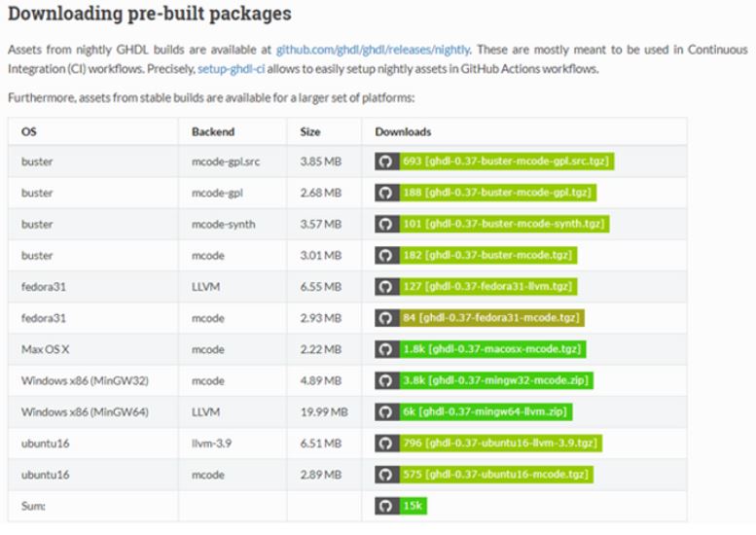The image size is (756, 535).
Task: Click GitHub icon on the 15k Sum badge
Action: [x=386, y=507]
